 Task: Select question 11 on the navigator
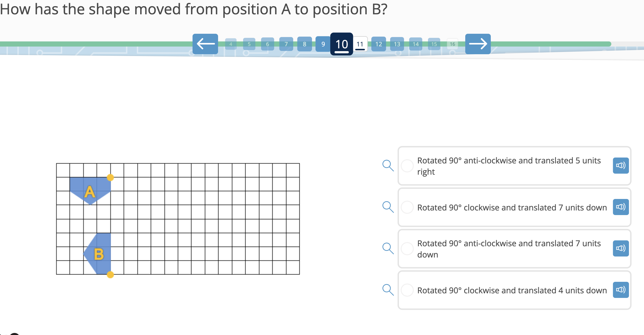[360, 44]
